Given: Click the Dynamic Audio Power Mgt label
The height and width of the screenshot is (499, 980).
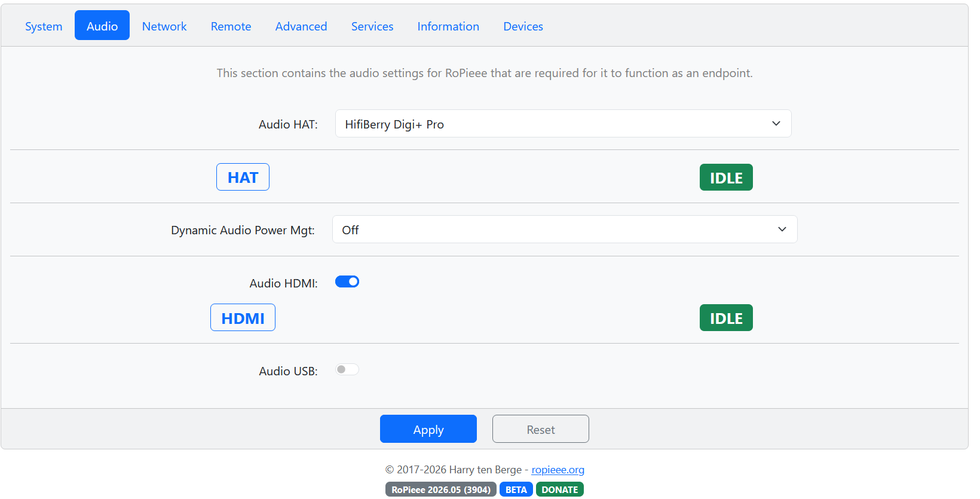Looking at the screenshot, I should click(243, 230).
